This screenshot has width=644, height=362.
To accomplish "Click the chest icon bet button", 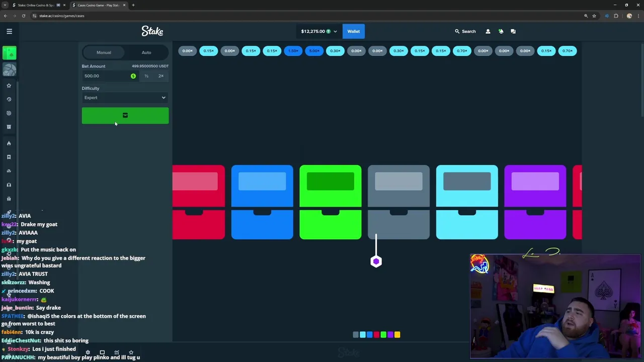I will pos(125,116).
